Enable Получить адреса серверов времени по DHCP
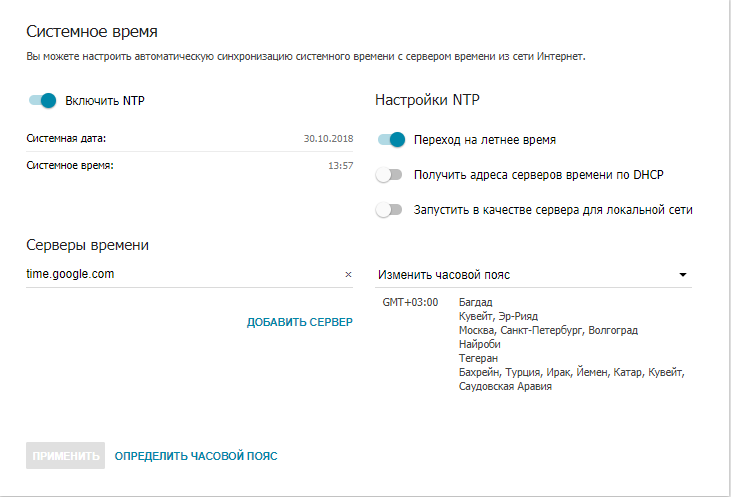Image resolution: width=731 pixels, height=497 pixels. point(388,175)
